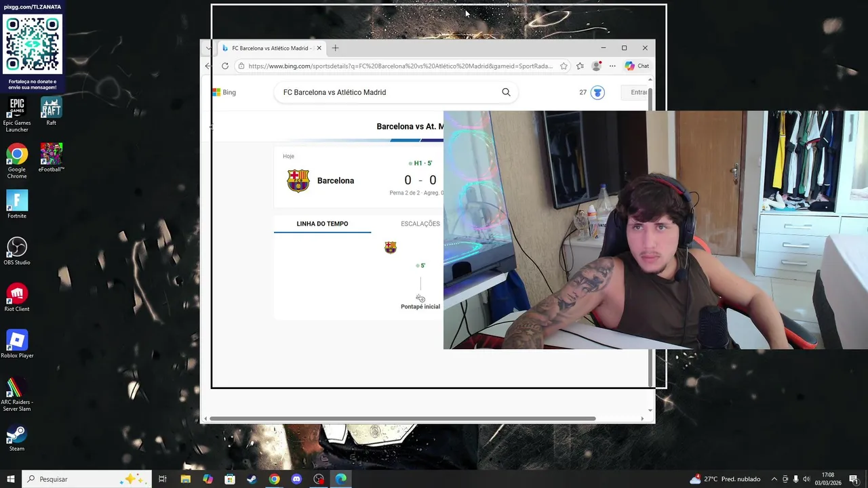Open Steam from the taskbar
Image resolution: width=868 pixels, height=488 pixels.
[x=252, y=479]
